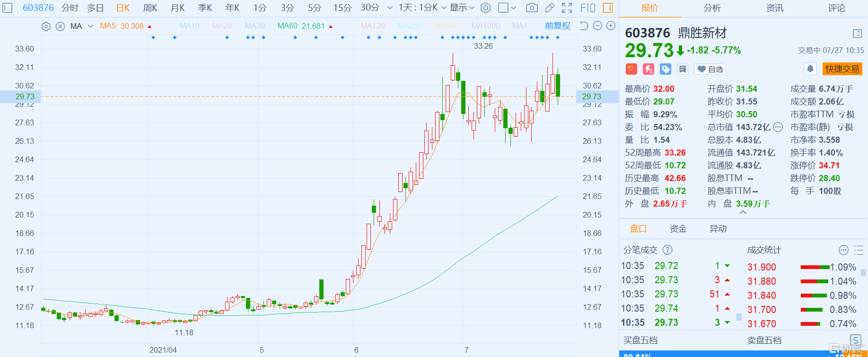Open MA indicator settings gear
The width and height of the screenshot is (868, 357).
pos(46,26)
